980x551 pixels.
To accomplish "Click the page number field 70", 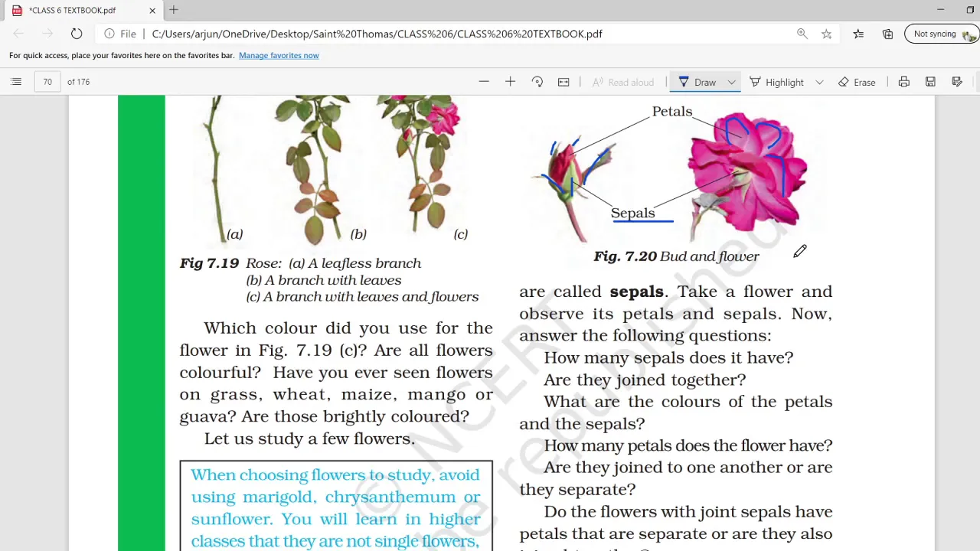I will click(x=47, y=82).
